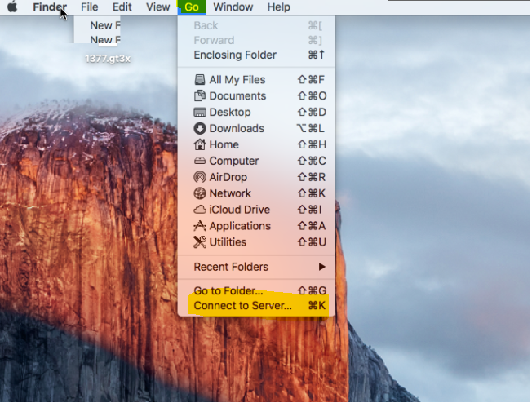Viewport: 532px width, 403px height.
Task: Open the Edit menu
Action: coord(122,7)
